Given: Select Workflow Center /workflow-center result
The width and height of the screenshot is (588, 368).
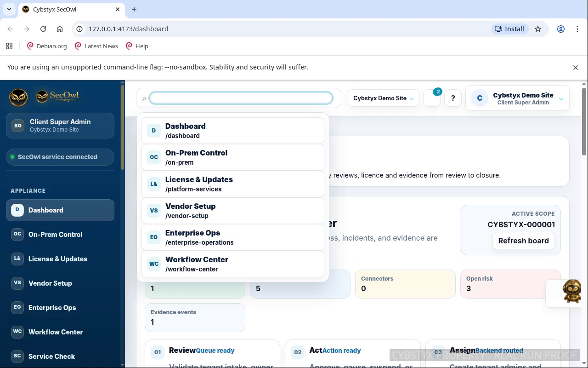Looking at the screenshot, I should (233, 264).
